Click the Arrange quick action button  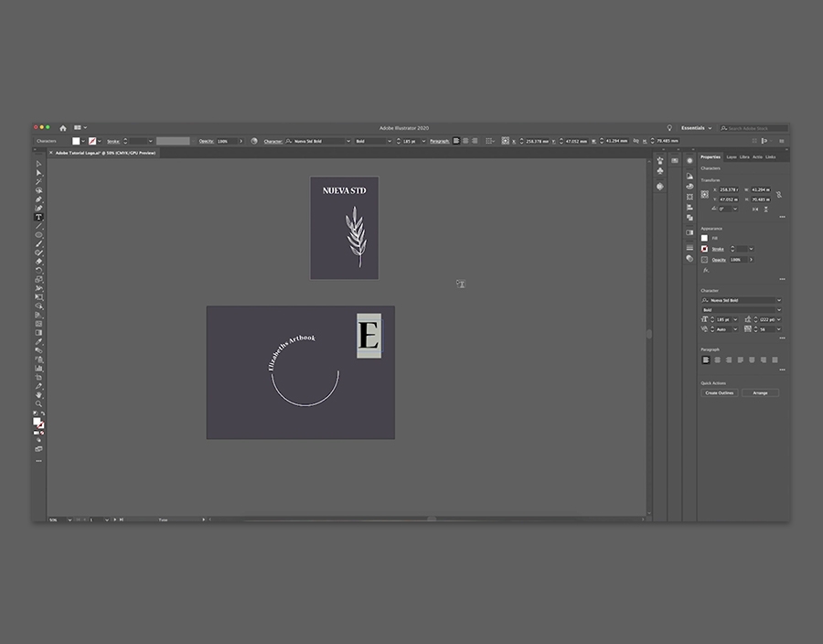coord(760,392)
